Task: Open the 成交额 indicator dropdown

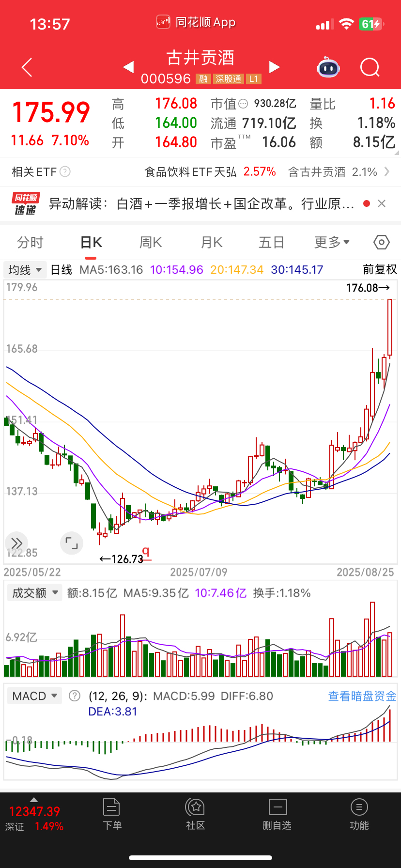Action: click(34, 593)
